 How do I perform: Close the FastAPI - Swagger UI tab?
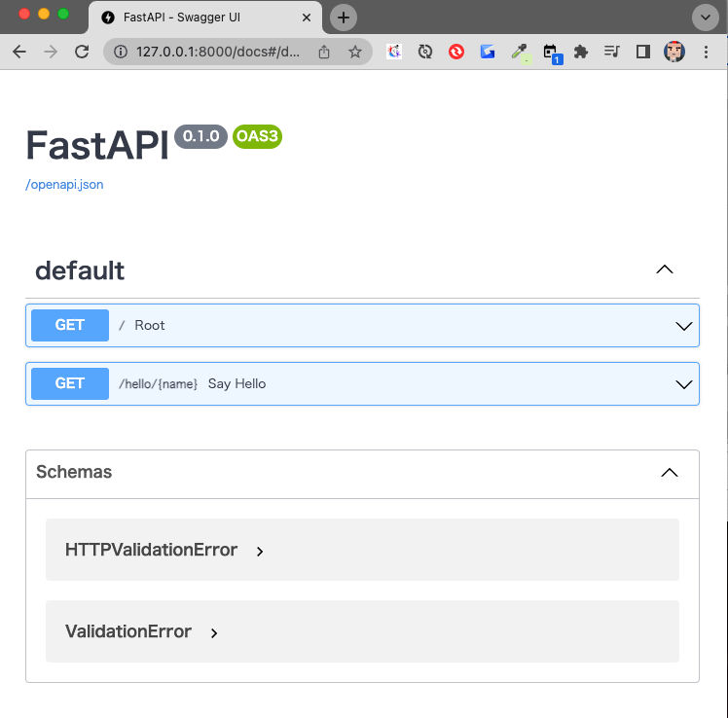pyautogui.click(x=307, y=18)
